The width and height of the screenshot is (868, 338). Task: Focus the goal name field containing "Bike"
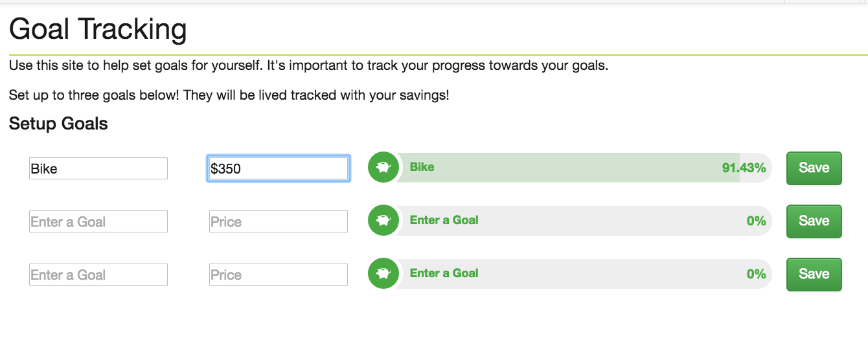click(x=98, y=168)
